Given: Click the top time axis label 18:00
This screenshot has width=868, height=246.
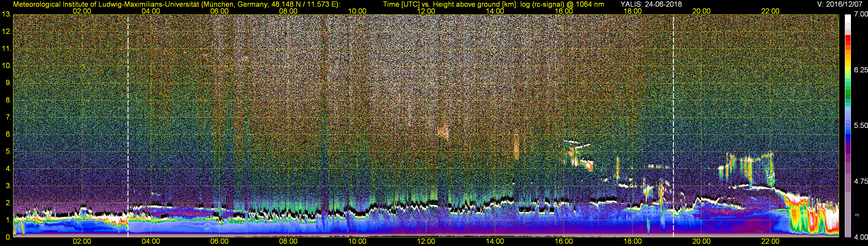Looking at the screenshot, I should (632, 11).
